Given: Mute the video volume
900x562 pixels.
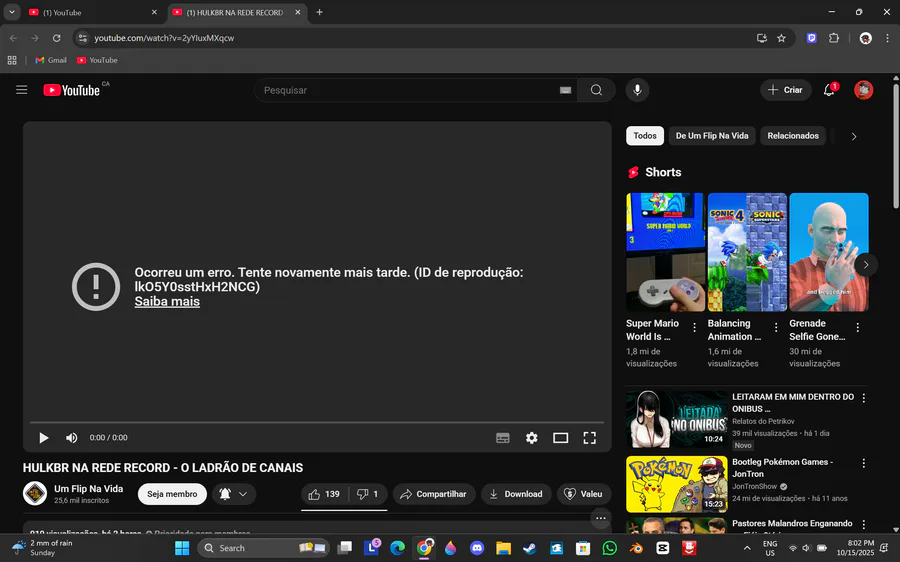Looking at the screenshot, I should 72,438.
